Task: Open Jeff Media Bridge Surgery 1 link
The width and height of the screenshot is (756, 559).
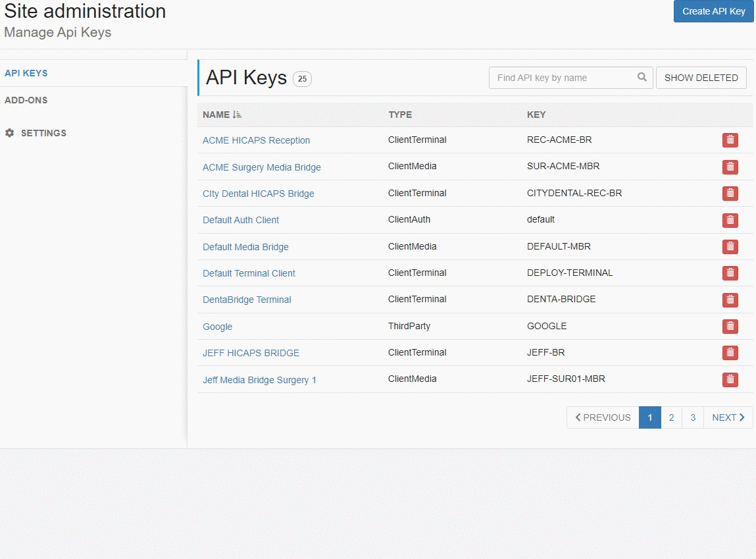Action: tap(259, 380)
